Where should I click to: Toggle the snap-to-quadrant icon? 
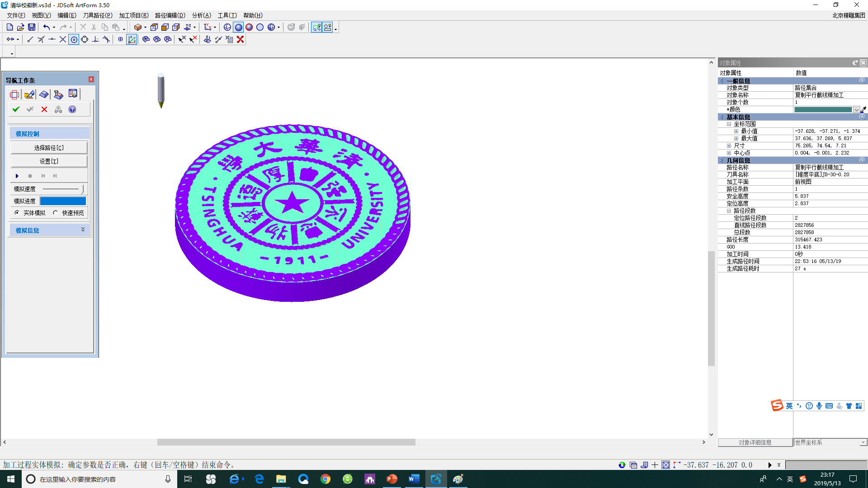tap(85, 39)
